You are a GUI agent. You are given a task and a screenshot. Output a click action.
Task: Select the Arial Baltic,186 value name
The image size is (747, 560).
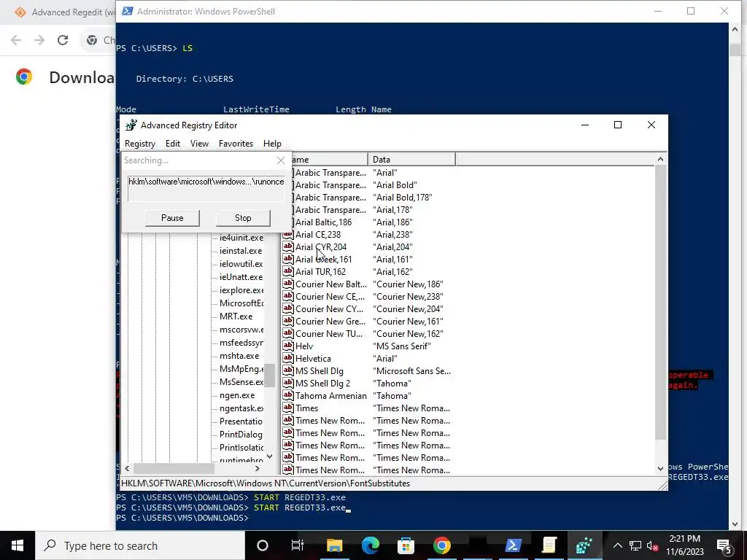click(323, 222)
